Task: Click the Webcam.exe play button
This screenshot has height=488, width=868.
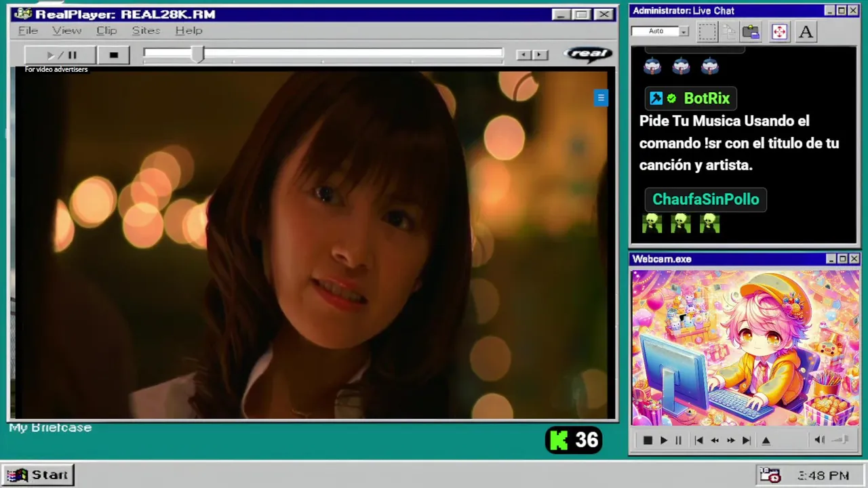Action: click(x=664, y=441)
